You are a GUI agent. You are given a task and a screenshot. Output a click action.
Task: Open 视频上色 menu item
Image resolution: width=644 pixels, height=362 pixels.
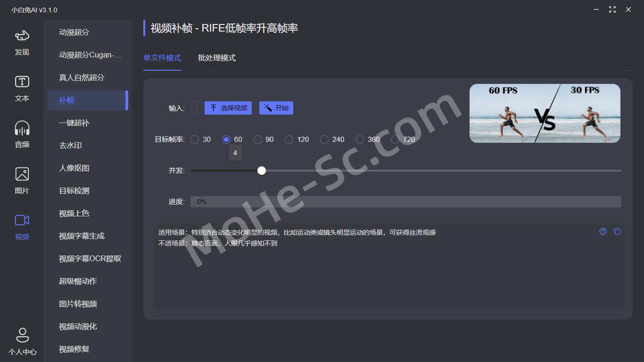point(88,214)
